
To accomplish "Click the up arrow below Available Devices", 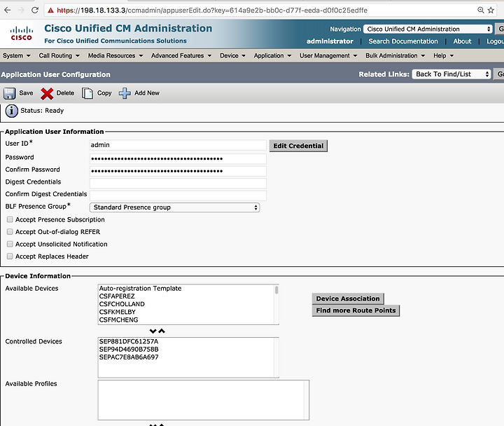I will (162, 331).
